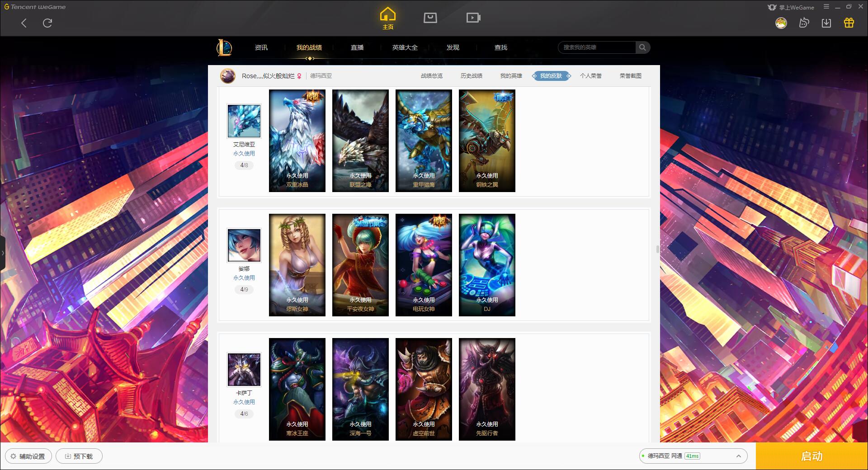Click the 卡萨丁 champion portrait
The width and height of the screenshot is (868, 470).
[x=244, y=370]
